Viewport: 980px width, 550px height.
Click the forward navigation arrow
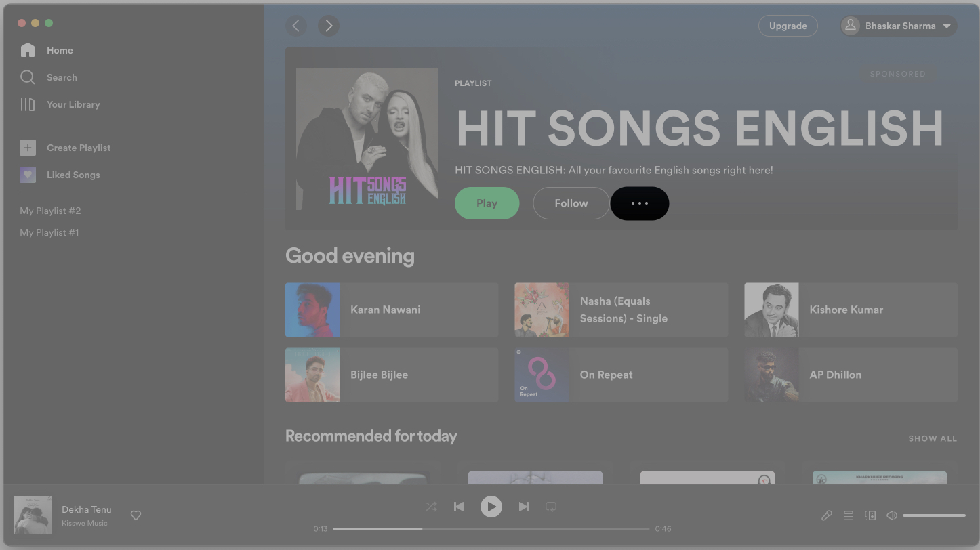[329, 25]
